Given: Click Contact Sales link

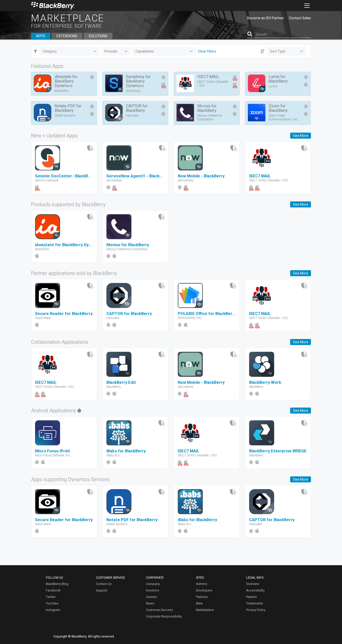Looking at the screenshot, I should point(300,18).
